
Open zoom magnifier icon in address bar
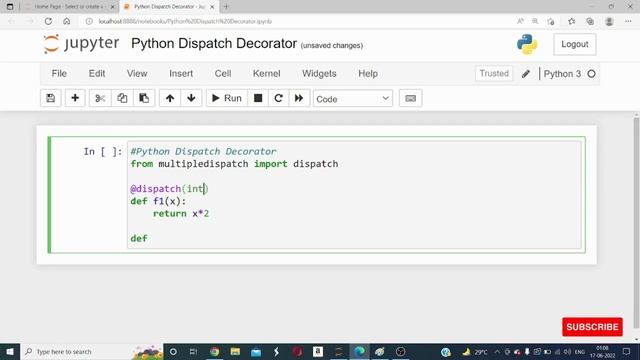[535, 21]
